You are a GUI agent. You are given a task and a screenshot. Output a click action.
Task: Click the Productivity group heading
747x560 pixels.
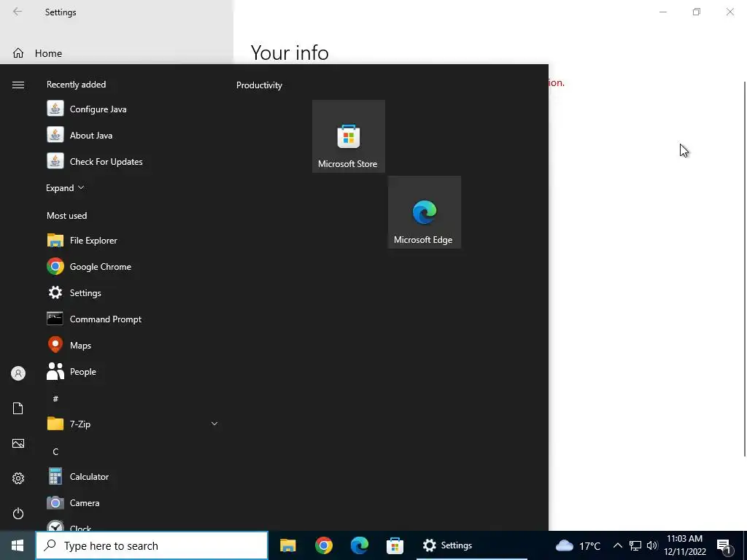point(259,85)
